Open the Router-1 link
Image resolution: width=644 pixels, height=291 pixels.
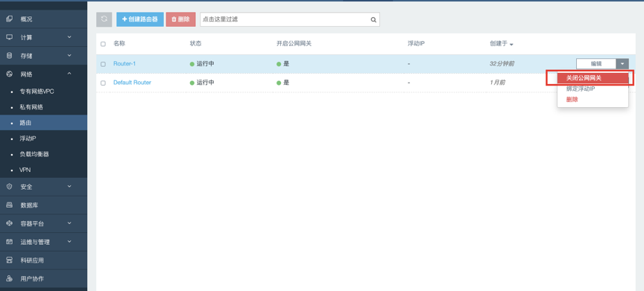coord(124,64)
